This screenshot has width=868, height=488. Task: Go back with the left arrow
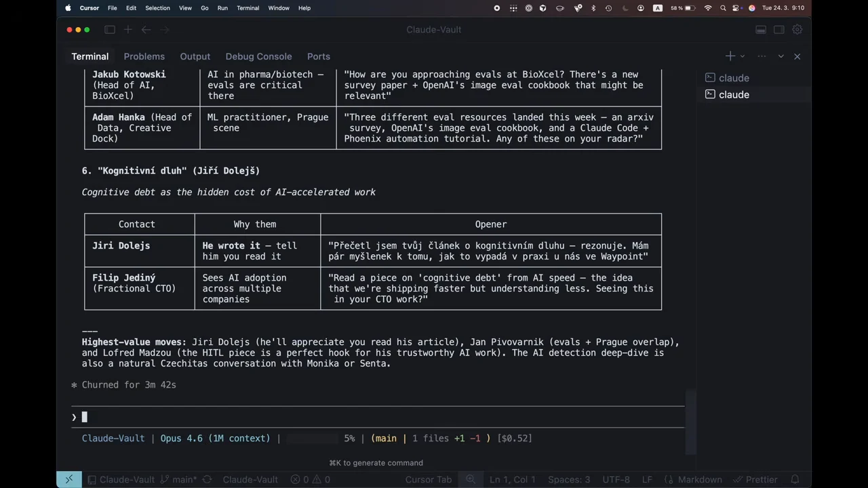(146, 30)
